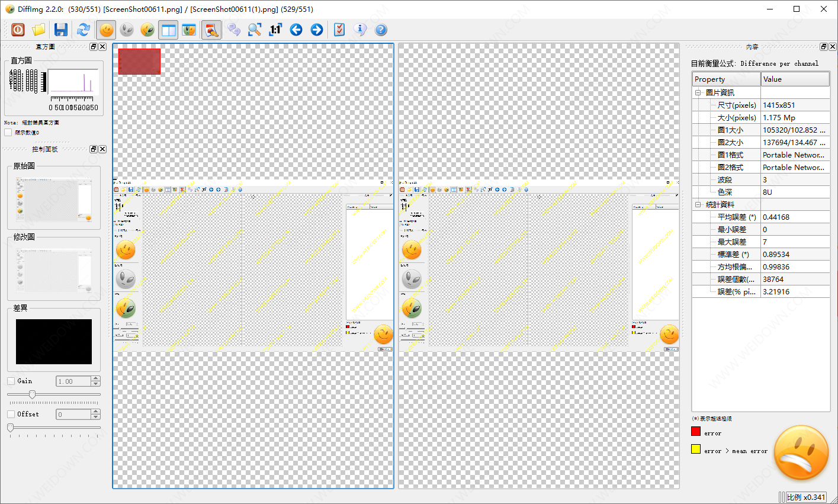This screenshot has width=838, height=504.
Task: Select the 修改圖 modified thumbnail
Action: click(x=54, y=270)
